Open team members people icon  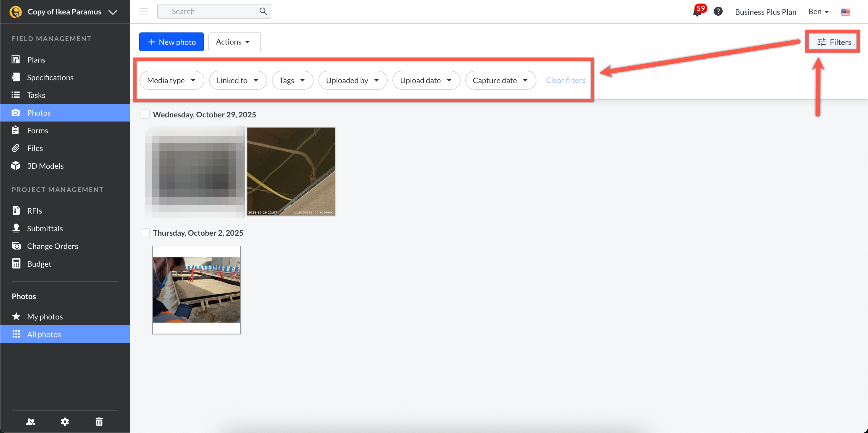tap(31, 421)
